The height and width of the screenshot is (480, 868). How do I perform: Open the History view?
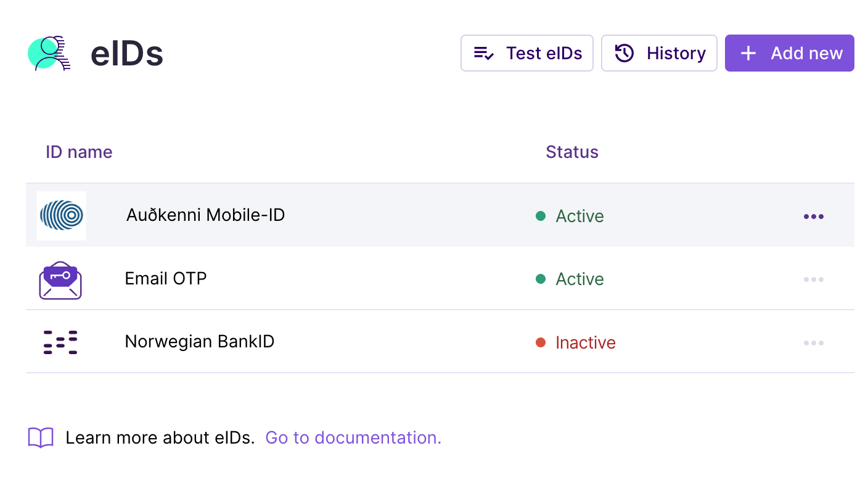click(659, 54)
